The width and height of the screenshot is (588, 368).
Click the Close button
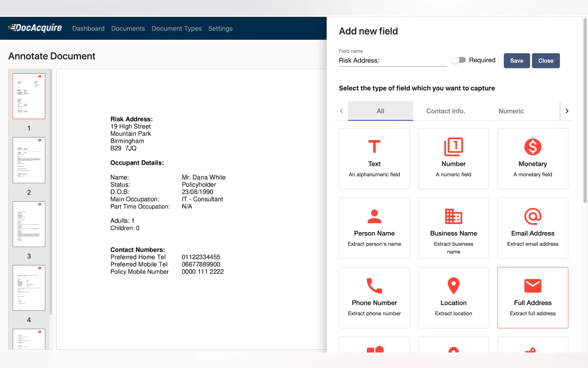pyautogui.click(x=545, y=61)
